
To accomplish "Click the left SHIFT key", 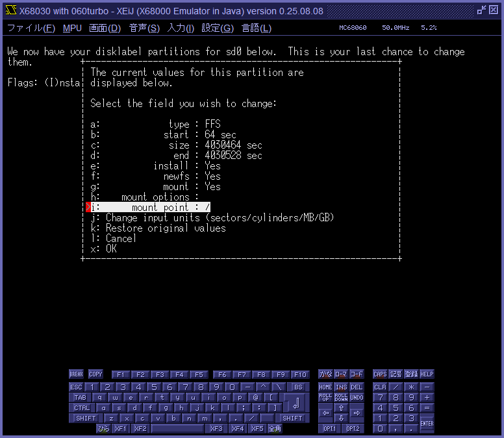I will (86, 418).
